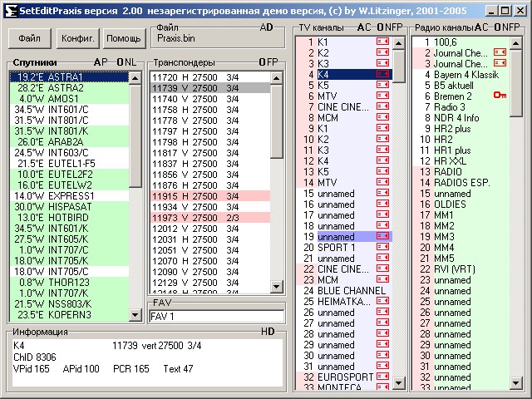Click the key icon next to Bremen 2

(x=500, y=96)
